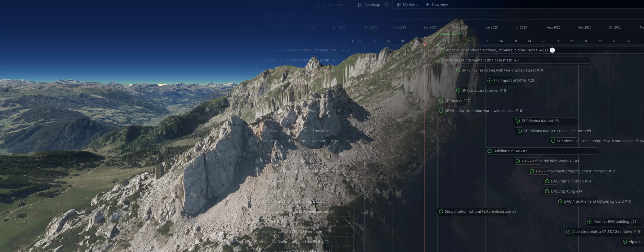The height and width of the screenshot is (252, 644).
Task: Click the status icon on Building the DAG #7 bar
Action: click(x=489, y=151)
